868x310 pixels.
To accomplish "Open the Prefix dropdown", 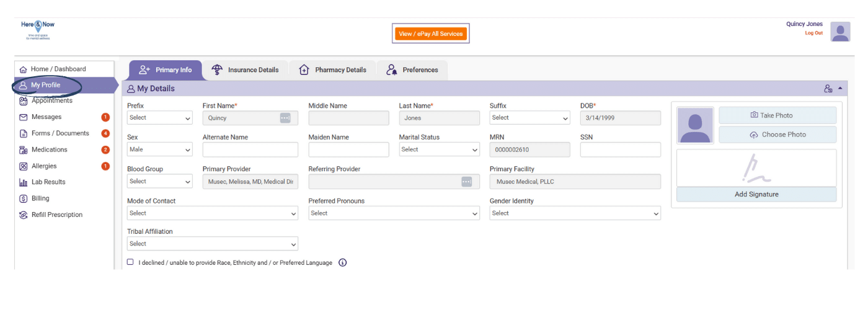I will coord(160,118).
